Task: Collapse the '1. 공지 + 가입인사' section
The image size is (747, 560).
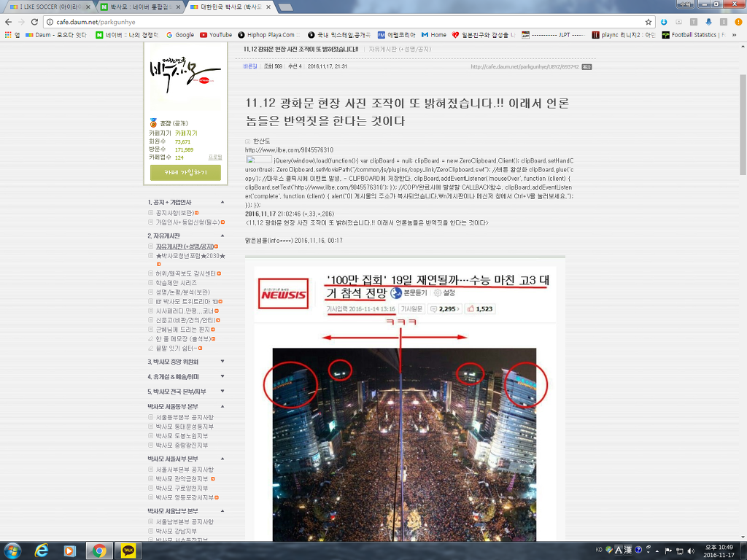Action: pos(222,203)
